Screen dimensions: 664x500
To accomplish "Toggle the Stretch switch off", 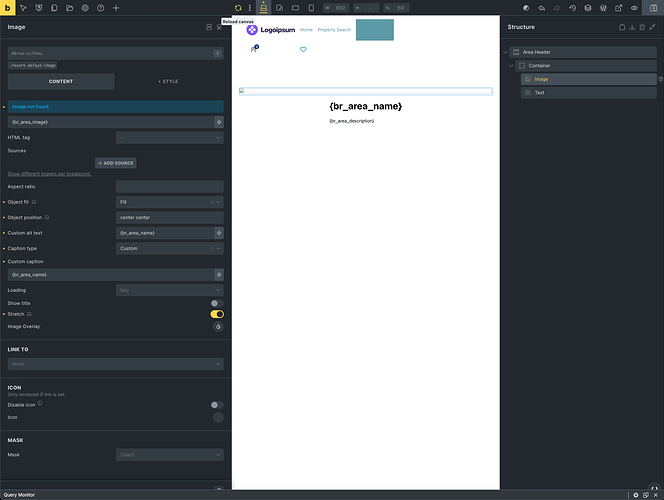I will [x=217, y=314].
